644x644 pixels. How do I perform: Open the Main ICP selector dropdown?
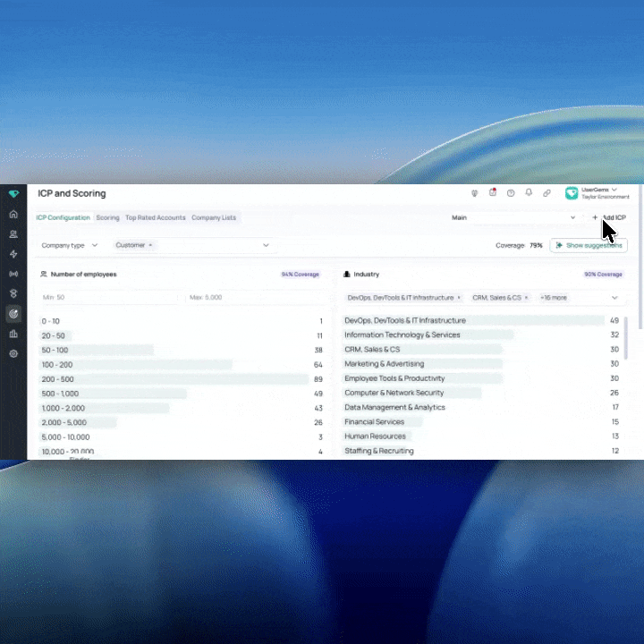[513, 217]
